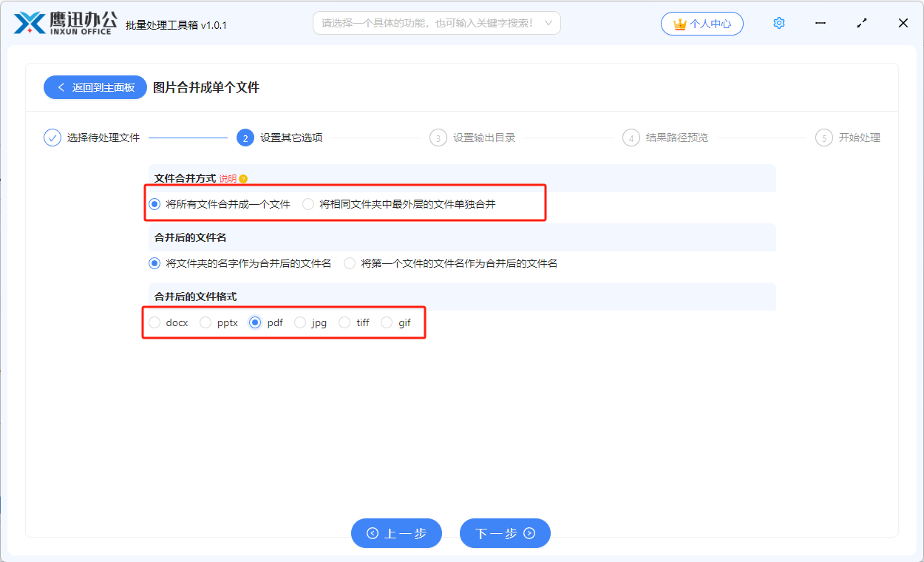The height and width of the screenshot is (562, 924).
Task: Click 图片合并成单个文件 page title
Action: coord(206,87)
